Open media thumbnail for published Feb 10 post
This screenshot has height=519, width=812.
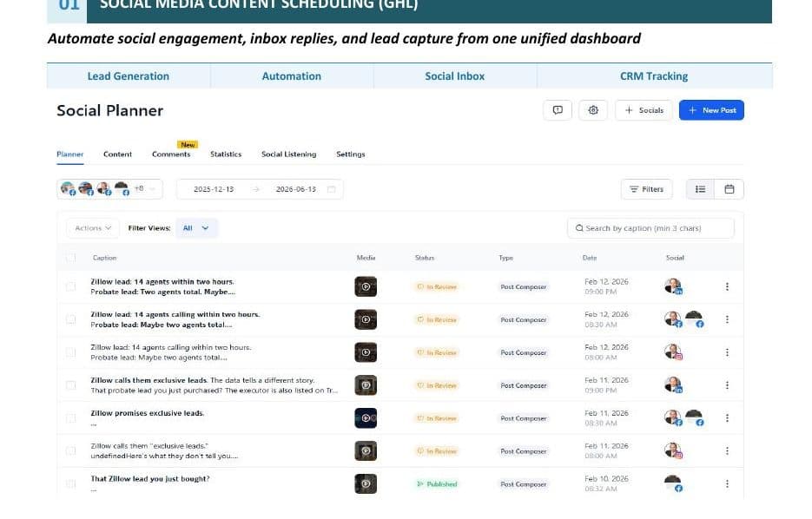[366, 483]
